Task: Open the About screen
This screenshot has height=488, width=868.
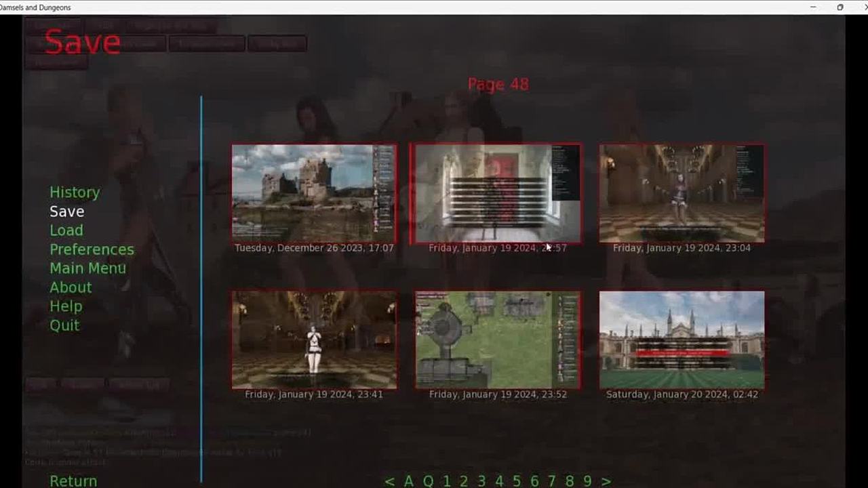Action: pyautogui.click(x=71, y=287)
